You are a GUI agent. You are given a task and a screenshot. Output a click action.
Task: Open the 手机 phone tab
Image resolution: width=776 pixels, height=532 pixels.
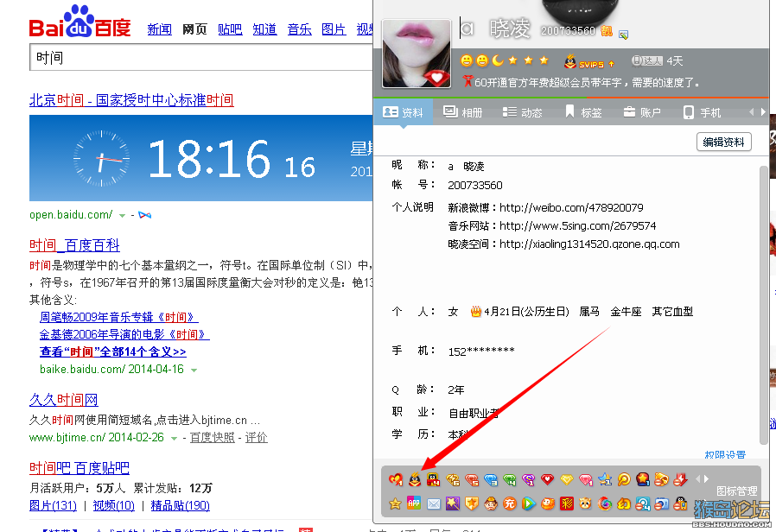coord(702,113)
